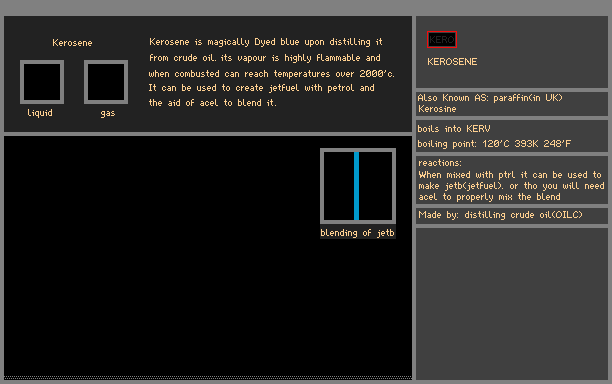Screen dimensions: 612x384
Task: Click the KEROSENE title text
Action: coord(452,62)
